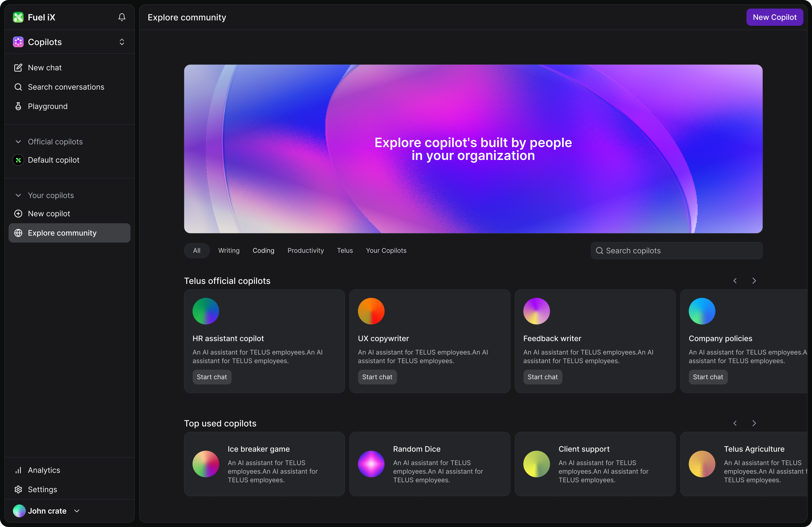Click the search magnifier icon in copilots field
812x527 pixels.
point(599,251)
